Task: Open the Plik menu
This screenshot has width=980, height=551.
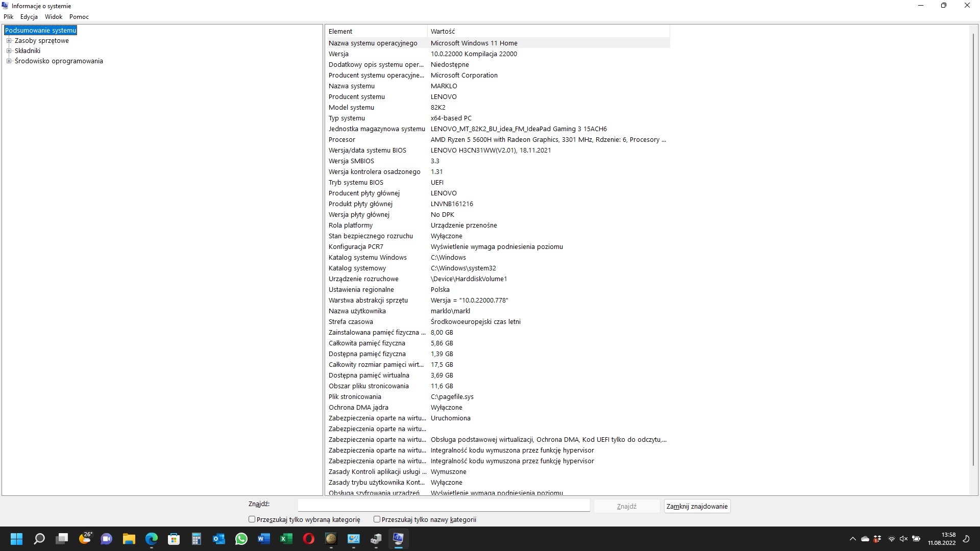Action: point(9,17)
